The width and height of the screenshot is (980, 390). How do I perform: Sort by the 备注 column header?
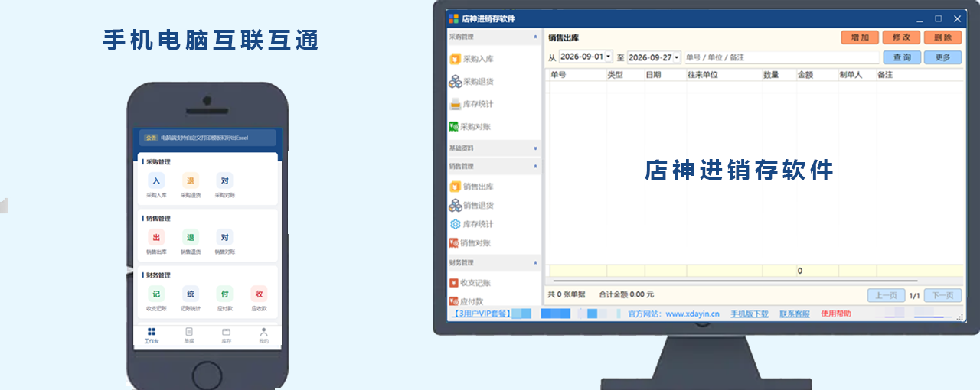pyautogui.click(x=920, y=75)
